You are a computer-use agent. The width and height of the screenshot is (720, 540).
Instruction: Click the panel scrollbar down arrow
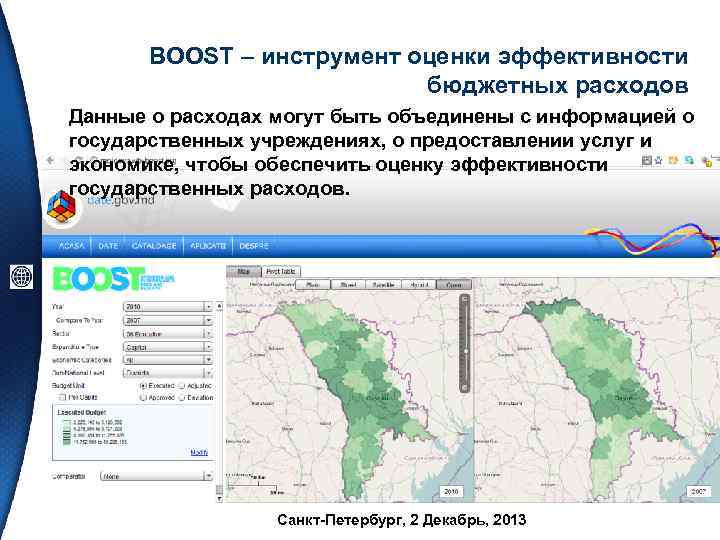[219, 498]
